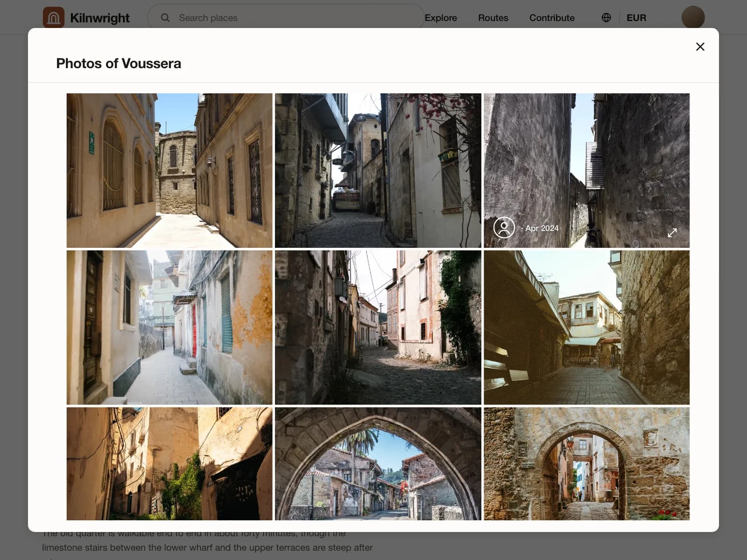Open the cobbled street with ivy photo
The height and width of the screenshot is (560, 747).
click(x=378, y=328)
